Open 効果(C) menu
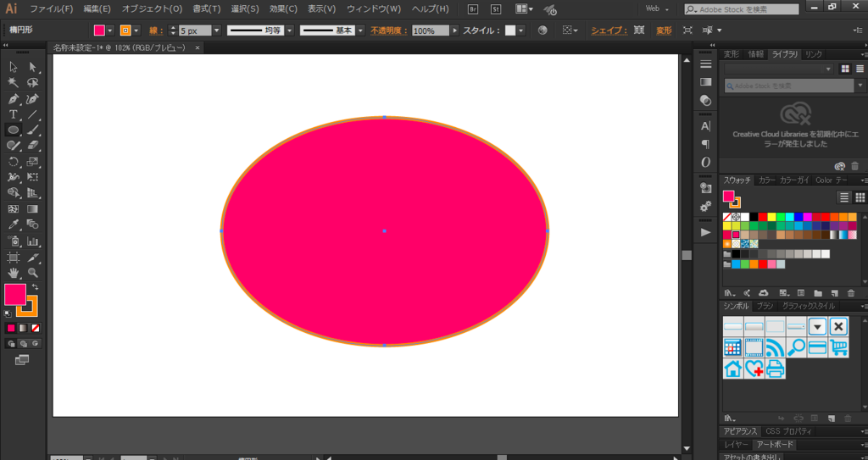 tap(283, 8)
